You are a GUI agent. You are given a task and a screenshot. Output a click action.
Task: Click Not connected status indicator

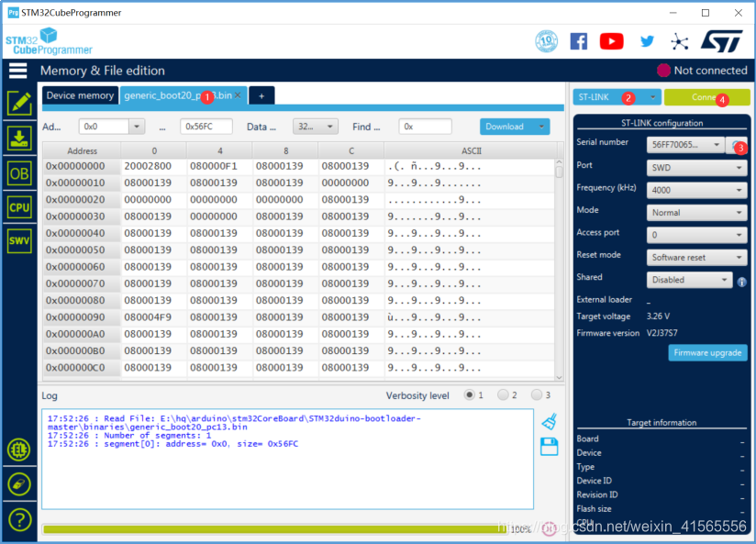pyautogui.click(x=702, y=71)
